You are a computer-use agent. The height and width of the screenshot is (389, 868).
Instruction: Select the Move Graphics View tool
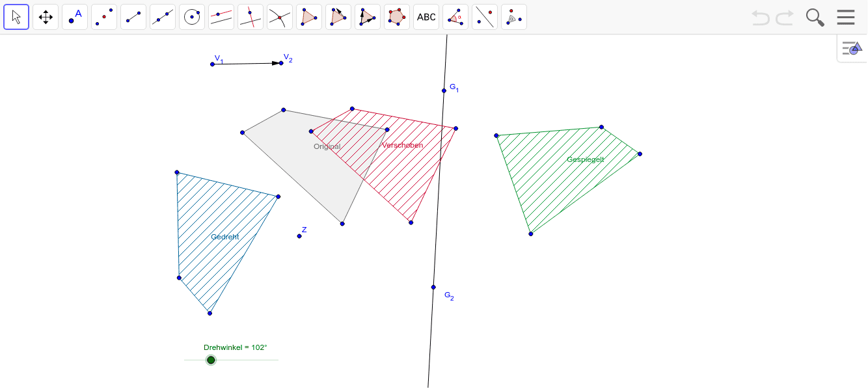[x=46, y=17]
